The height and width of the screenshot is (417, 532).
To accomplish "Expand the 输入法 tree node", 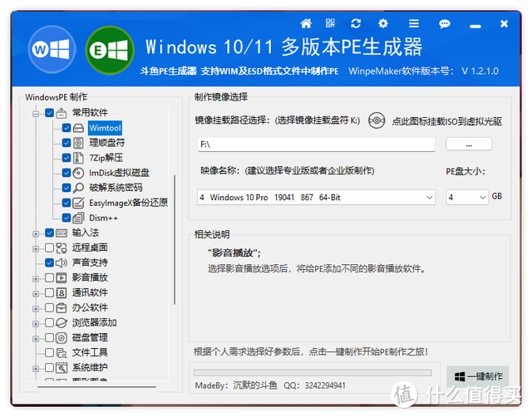I will tap(36, 233).
